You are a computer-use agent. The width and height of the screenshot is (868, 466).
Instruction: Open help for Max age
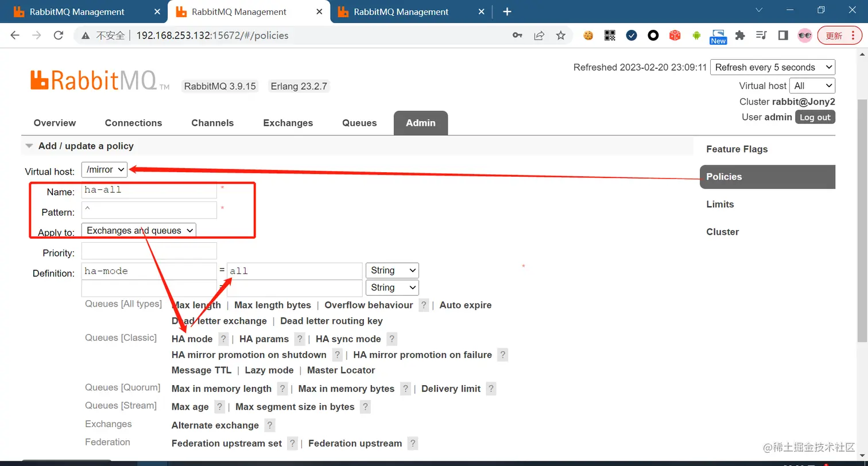pos(219,407)
